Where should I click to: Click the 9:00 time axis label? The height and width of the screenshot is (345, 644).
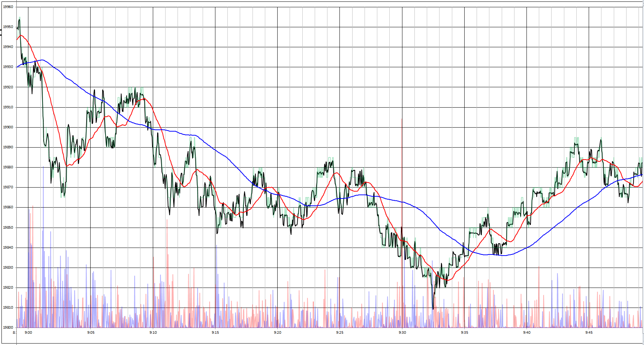pos(28,332)
